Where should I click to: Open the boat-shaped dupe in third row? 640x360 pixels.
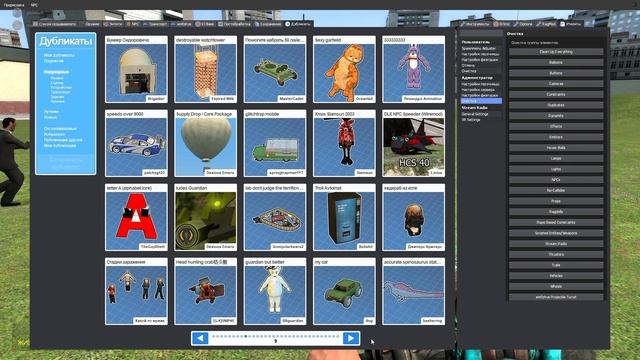pos(275,217)
